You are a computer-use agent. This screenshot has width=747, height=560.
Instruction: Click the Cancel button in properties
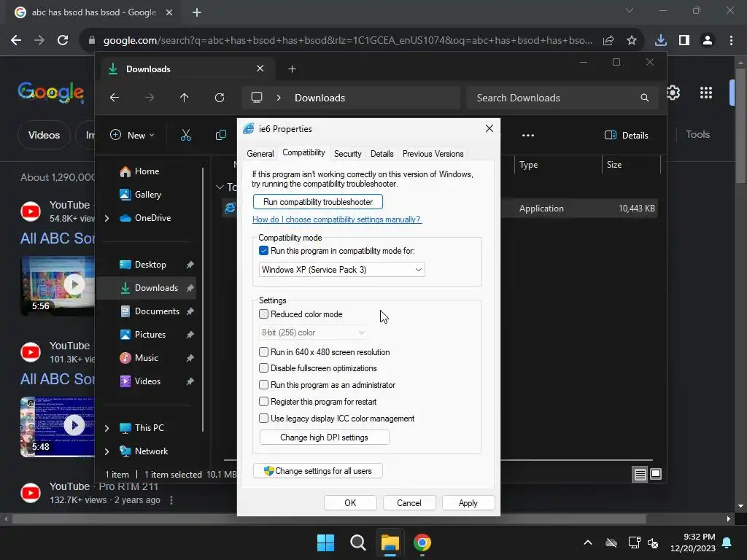click(x=409, y=503)
